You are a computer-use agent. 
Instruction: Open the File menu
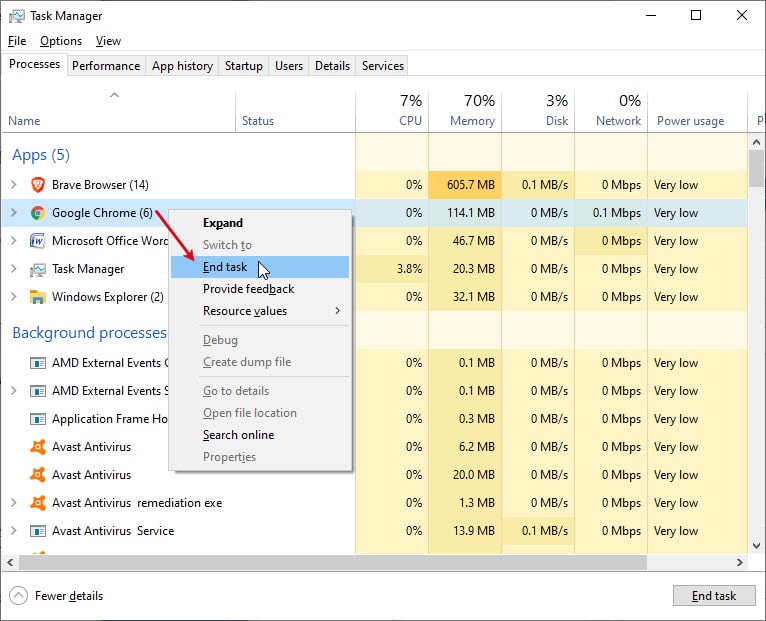(x=17, y=41)
